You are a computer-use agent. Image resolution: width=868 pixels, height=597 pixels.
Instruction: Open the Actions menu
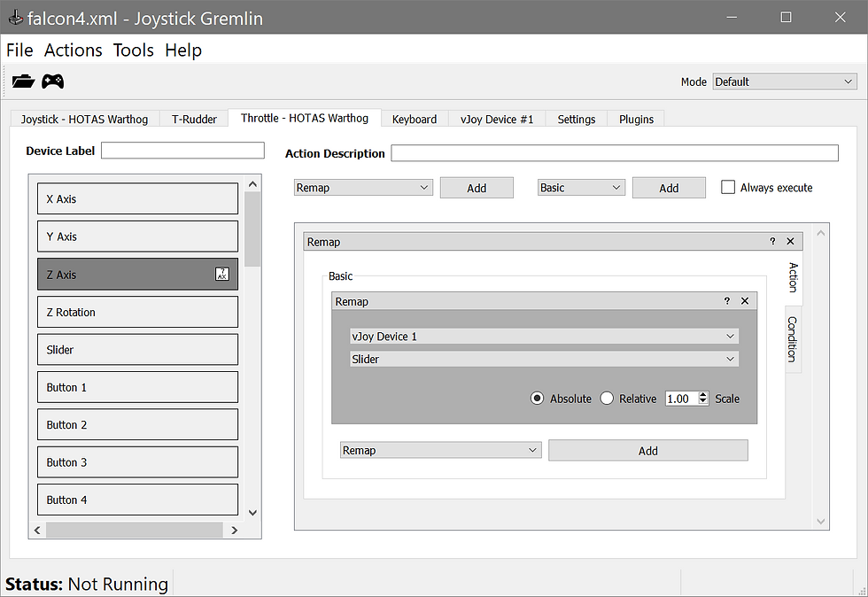(73, 50)
